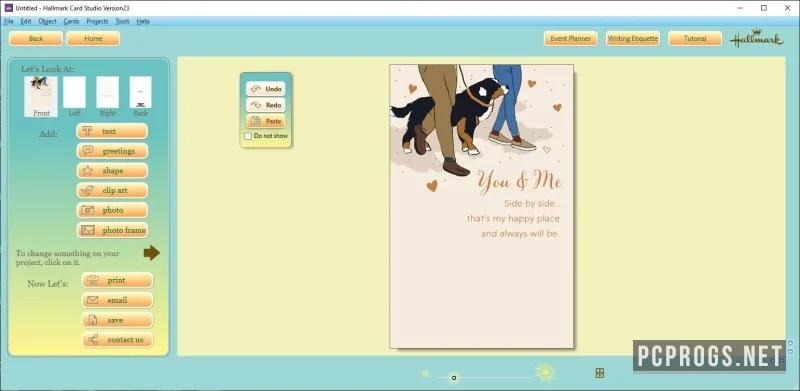Click the text tool T icon
Screen dimensions: 800x391
(x=87, y=131)
